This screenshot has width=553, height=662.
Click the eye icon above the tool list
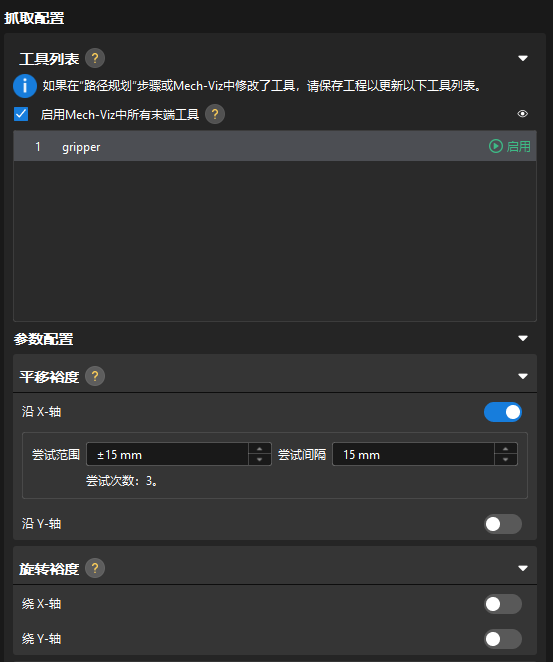click(523, 114)
